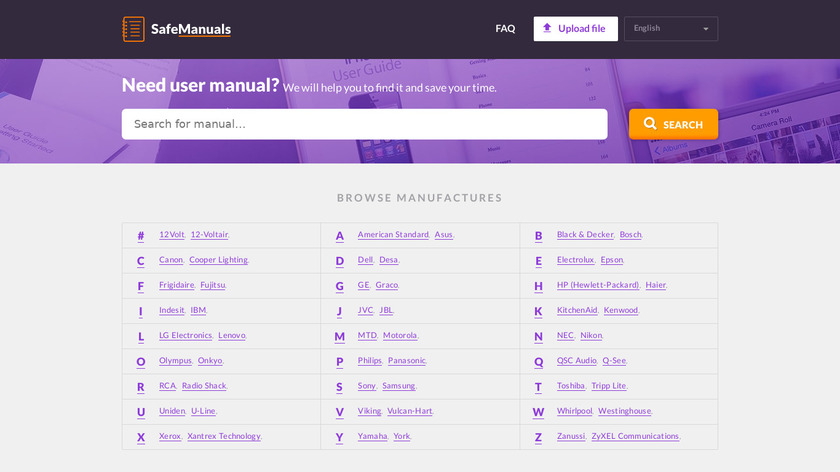Click the SafeManuals notebook logo icon
Viewport: 840px width, 472px height.
[133, 29]
